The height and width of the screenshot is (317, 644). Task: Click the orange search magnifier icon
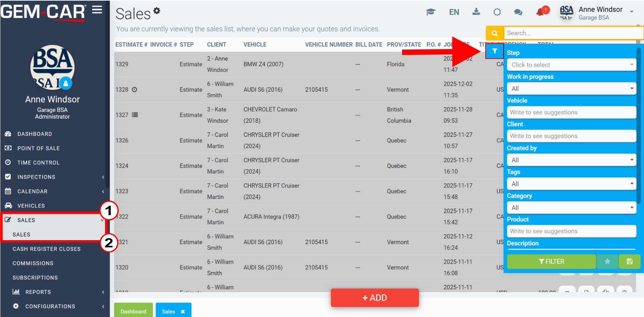tap(494, 33)
